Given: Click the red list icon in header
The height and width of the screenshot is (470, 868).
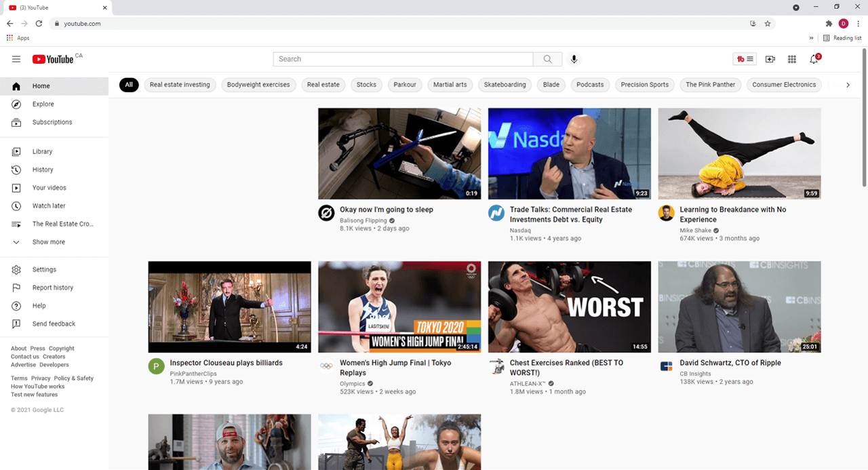Looking at the screenshot, I should (x=745, y=59).
